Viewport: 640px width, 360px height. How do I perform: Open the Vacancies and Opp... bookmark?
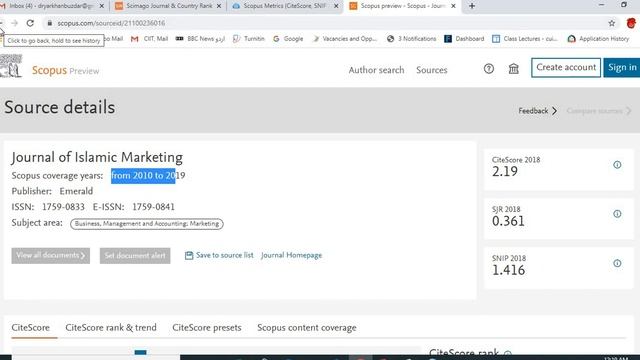[345, 39]
